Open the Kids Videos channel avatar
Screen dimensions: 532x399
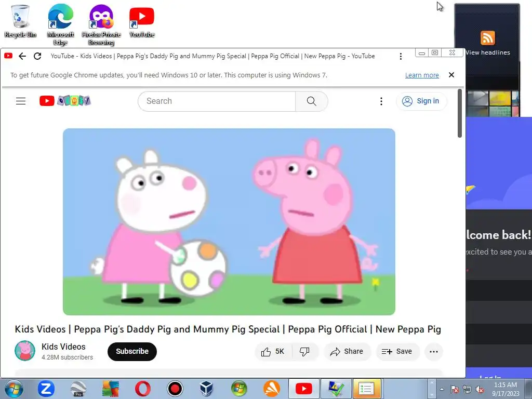click(x=25, y=351)
